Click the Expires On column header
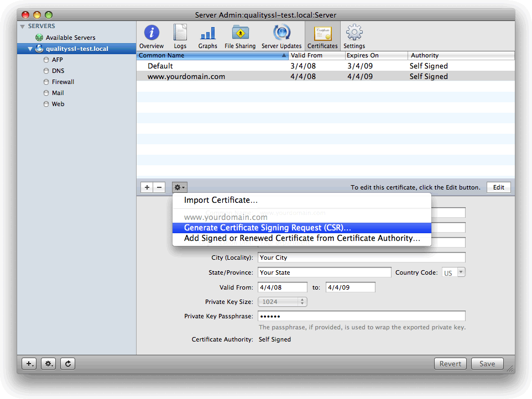The width and height of the screenshot is (532, 399). [376, 55]
